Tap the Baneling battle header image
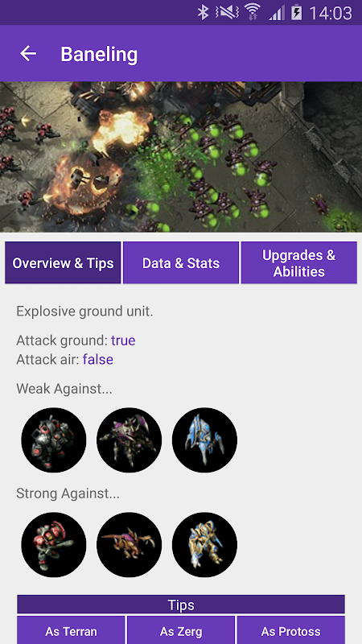Image resolution: width=362 pixels, height=644 pixels. coord(181,157)
